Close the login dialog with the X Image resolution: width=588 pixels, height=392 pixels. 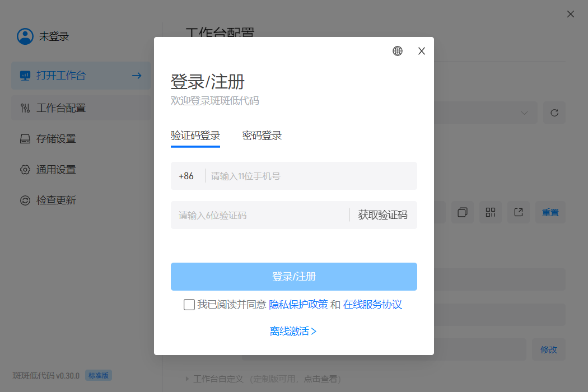(422, 51)
